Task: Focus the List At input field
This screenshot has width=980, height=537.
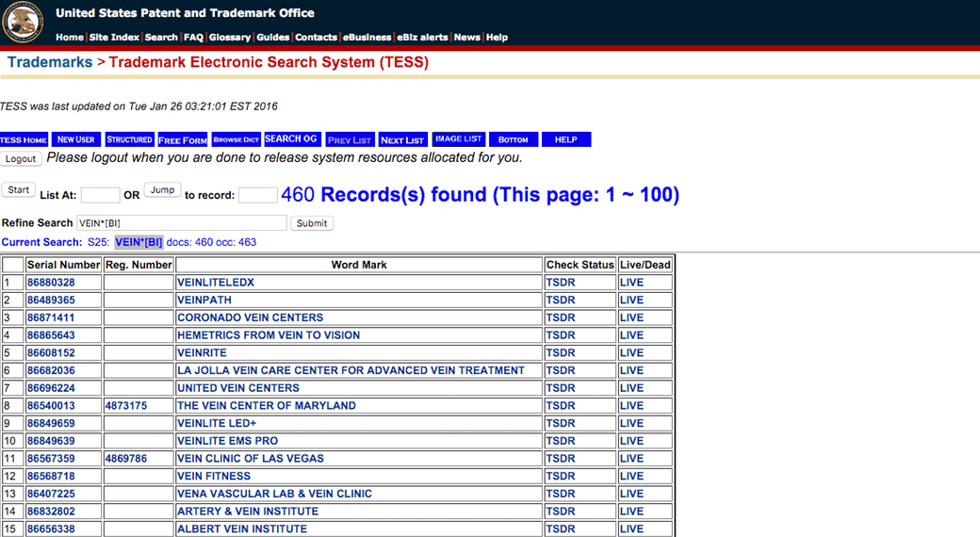Action: (x=100, y=195)
